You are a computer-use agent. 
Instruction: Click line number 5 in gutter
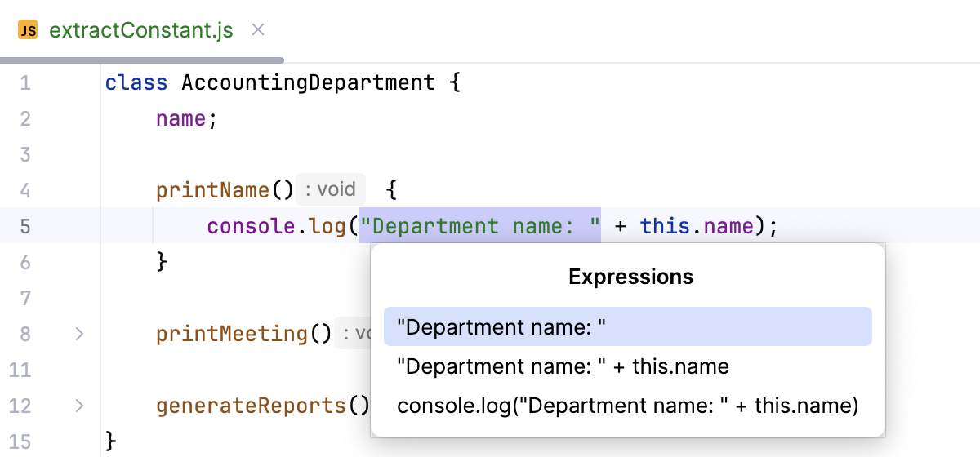(x=24, y=226)
